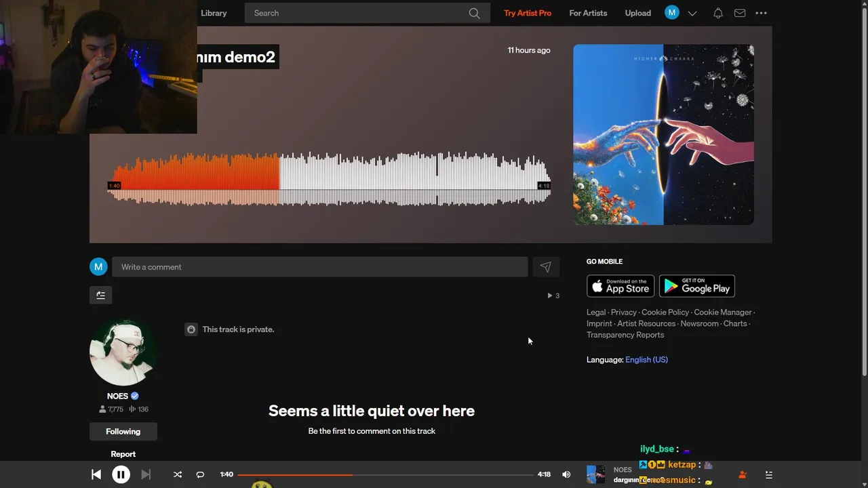Screen dimensions: 868x488
Task: Mute volume with the speaker icon
Action: 566,474
